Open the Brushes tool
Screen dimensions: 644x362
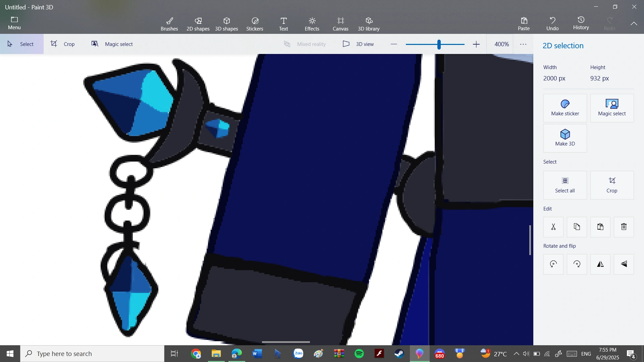click(x=169, y=24)
